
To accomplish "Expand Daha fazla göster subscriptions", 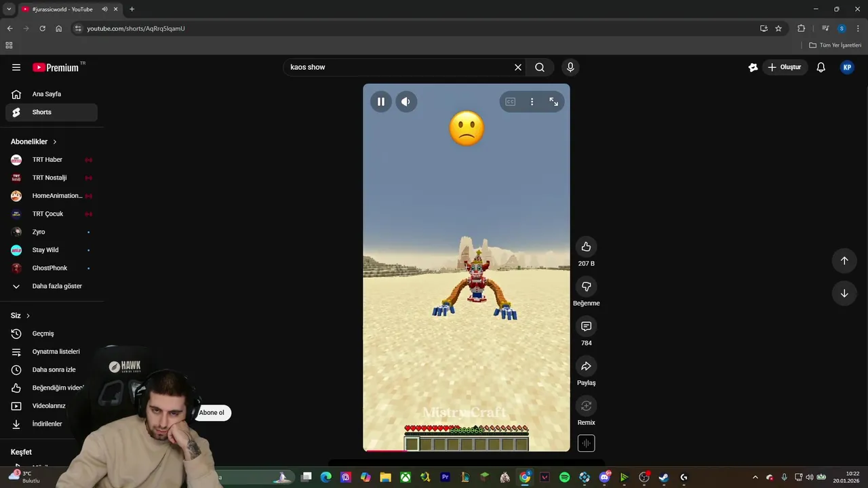I will (52, 286).
